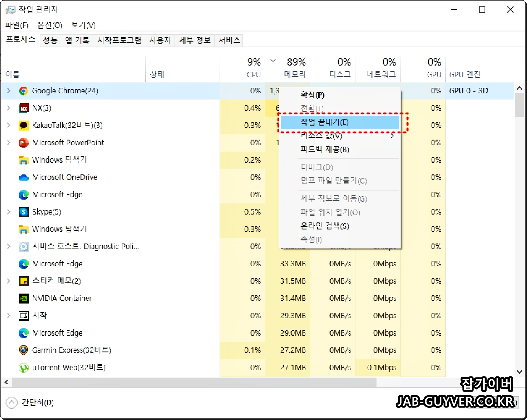This screenshot has width=527, height=420.
Task: Open the 파일(F) menu
Action: (17, 25)
